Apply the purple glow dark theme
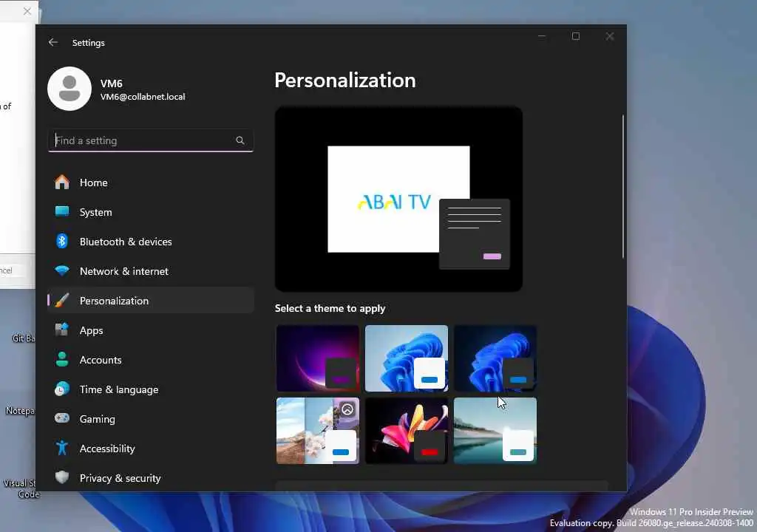The width and height of the screenshot is (757, 532). pyautogui.click(x=318, y=358)
